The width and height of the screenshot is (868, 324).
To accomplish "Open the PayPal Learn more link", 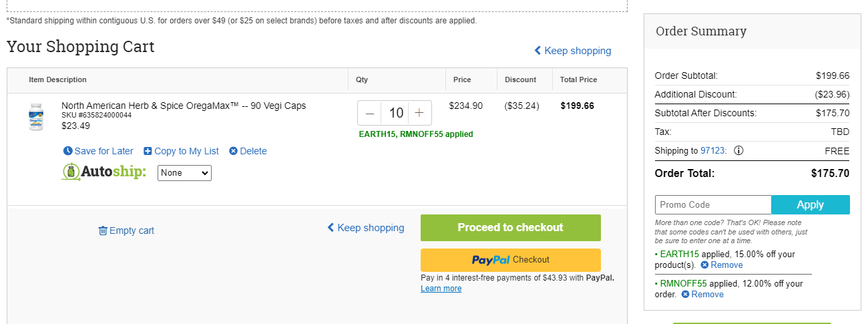I will click(x=441, y=289).
